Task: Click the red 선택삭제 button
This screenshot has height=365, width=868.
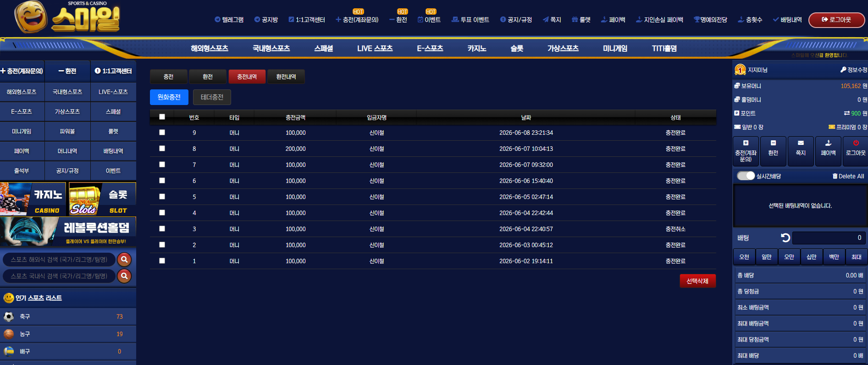Action: (x=697, y=281)
